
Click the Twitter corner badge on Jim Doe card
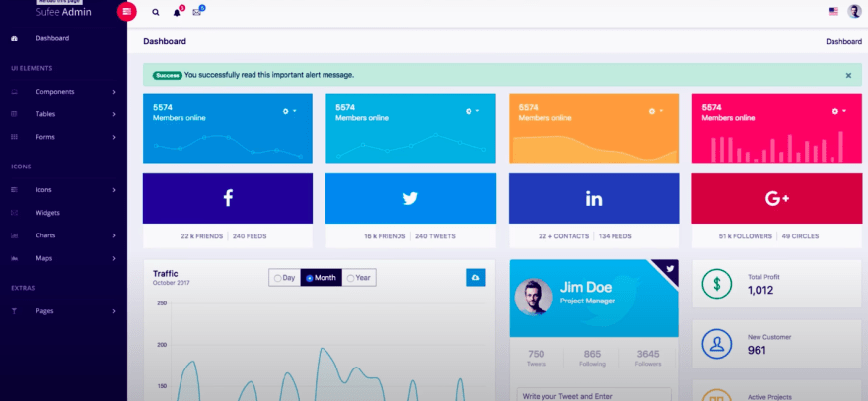(670, 268)
